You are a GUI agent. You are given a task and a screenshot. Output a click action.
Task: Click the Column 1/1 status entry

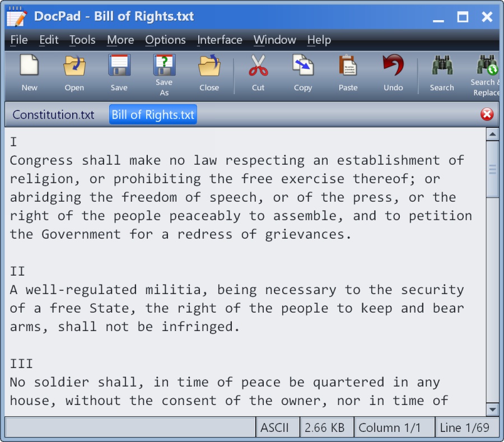[394, 427]
